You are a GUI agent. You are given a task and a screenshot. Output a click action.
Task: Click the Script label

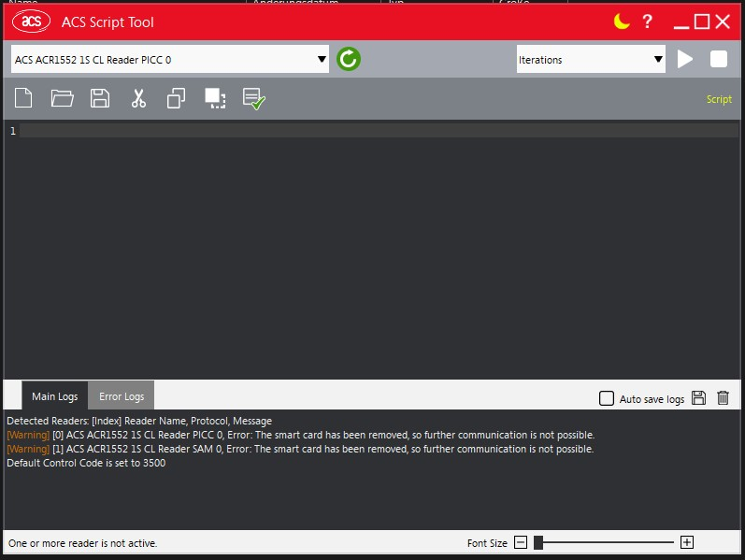719,99
